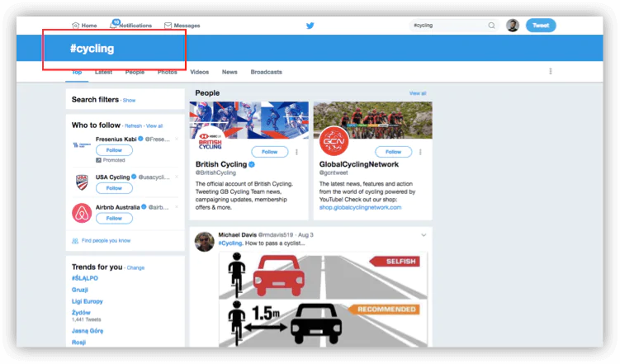
Task: Follow Fresenius Kabi
Action: pos(114,150)
